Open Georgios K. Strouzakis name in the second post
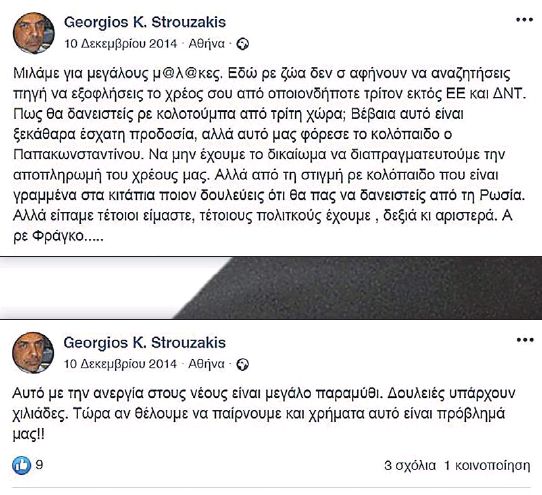This screenshot has height=495, width=542. point(144,343)
